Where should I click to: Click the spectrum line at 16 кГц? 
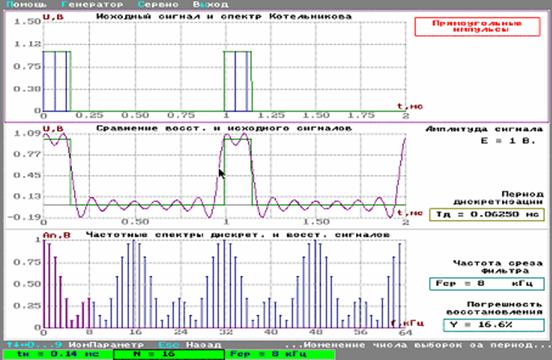(x=134, y=284)
